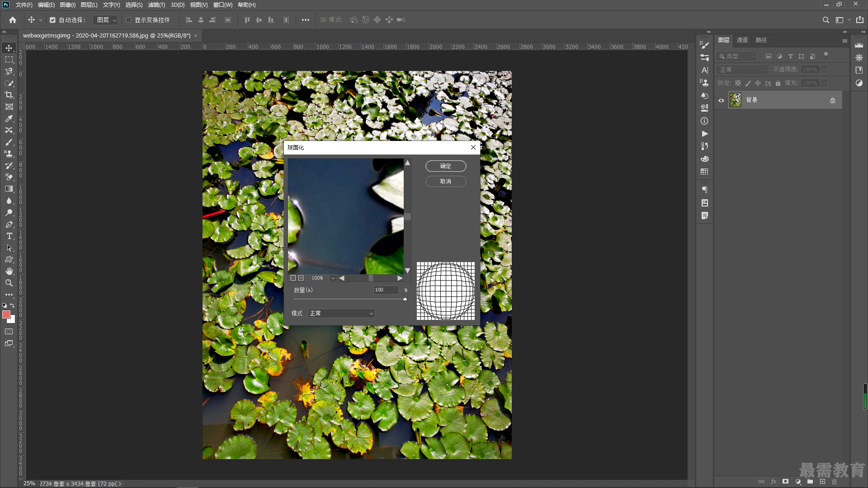Create a new layer in Layers panel
This screenshot has width=868, height=488.
click(822, 482)
